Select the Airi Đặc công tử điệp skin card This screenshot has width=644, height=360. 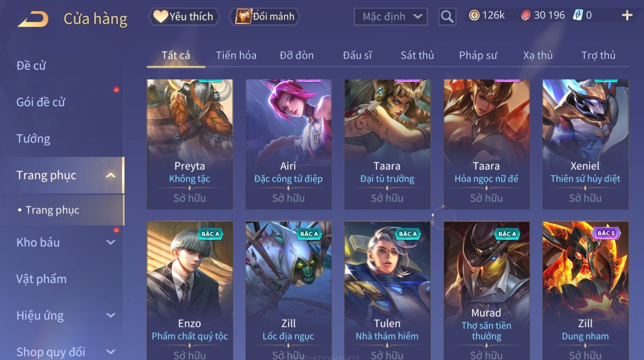pyautogui.click(x=288, y=144)
